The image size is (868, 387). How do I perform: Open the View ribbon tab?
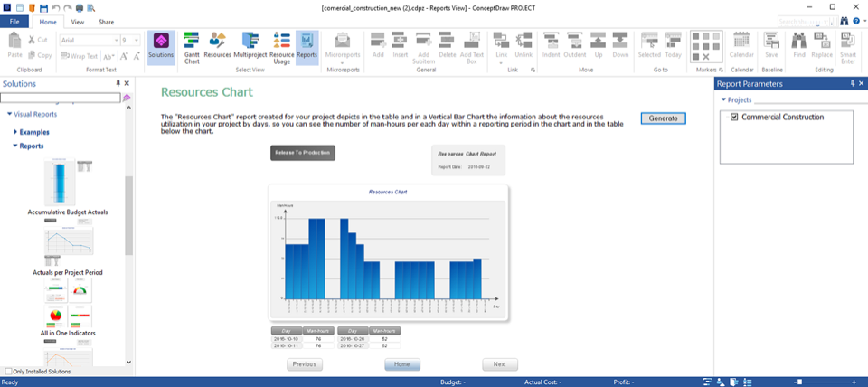coord(78,22)
